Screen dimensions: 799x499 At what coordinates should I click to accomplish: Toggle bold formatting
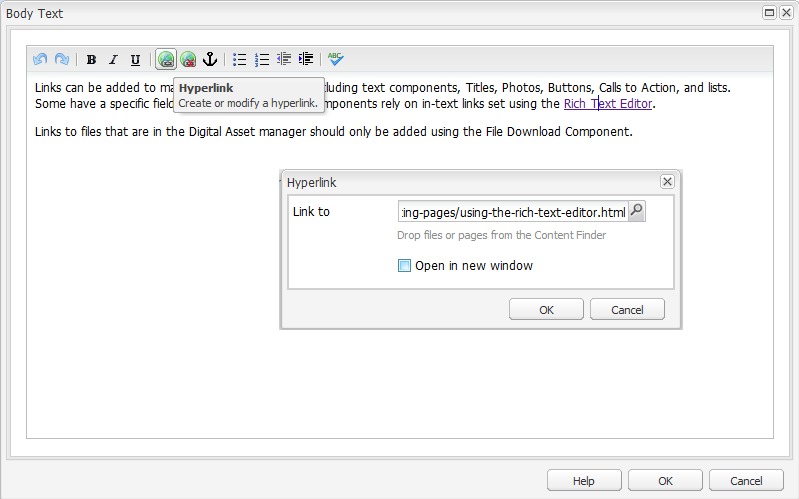(x=91, y=60)
